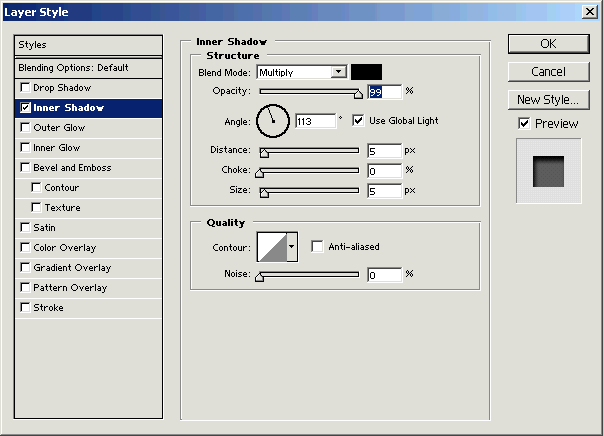Click the Distance value field
604x436 pixels.
[x=384, y=151]
